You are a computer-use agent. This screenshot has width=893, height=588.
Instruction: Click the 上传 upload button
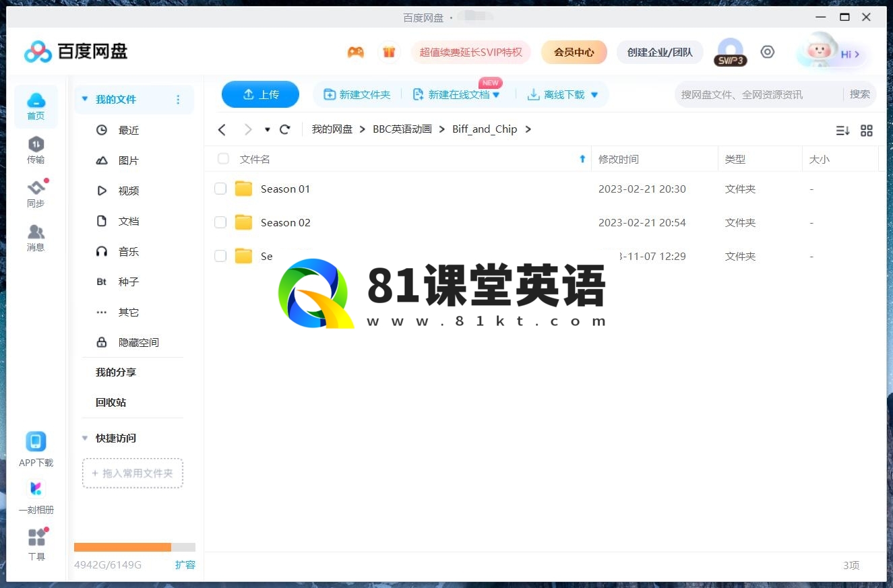tap(260, 94)
